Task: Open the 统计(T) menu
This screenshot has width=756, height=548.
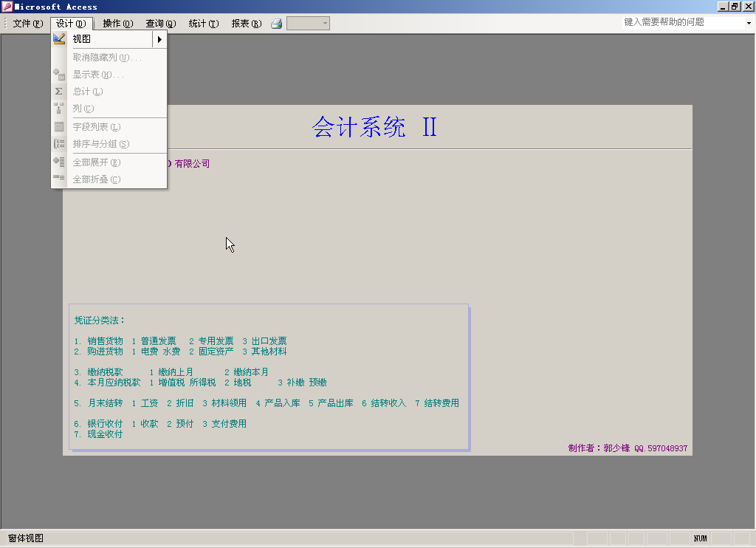Action: [x=203, y=24]
